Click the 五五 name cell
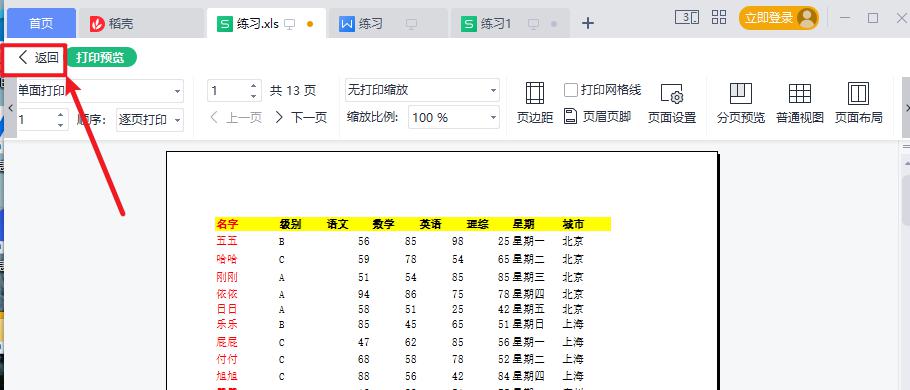Image resolution: width=910 pixels, height=390 pixels. pos(227,241)
